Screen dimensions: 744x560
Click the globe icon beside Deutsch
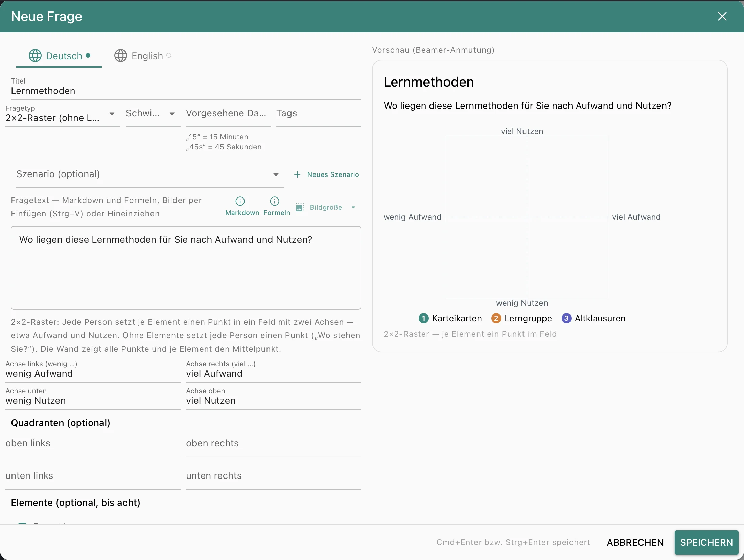point(35,56)
